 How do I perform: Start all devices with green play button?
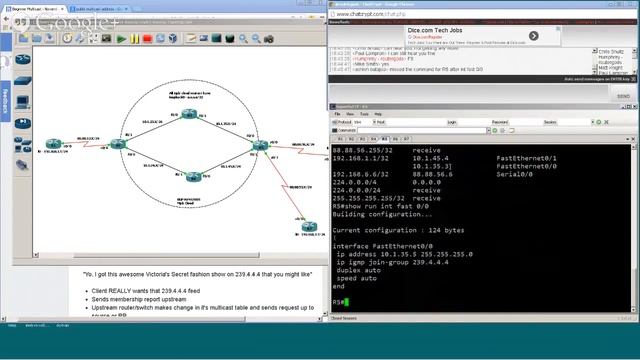[121, 39]
